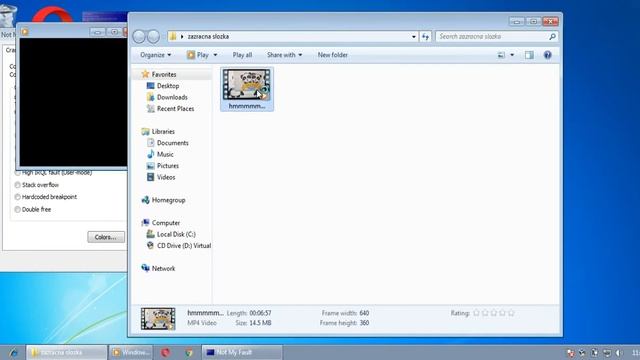Open Videos library
The height and width of the screenshot is (360, 640).
(x=166, y=177)
